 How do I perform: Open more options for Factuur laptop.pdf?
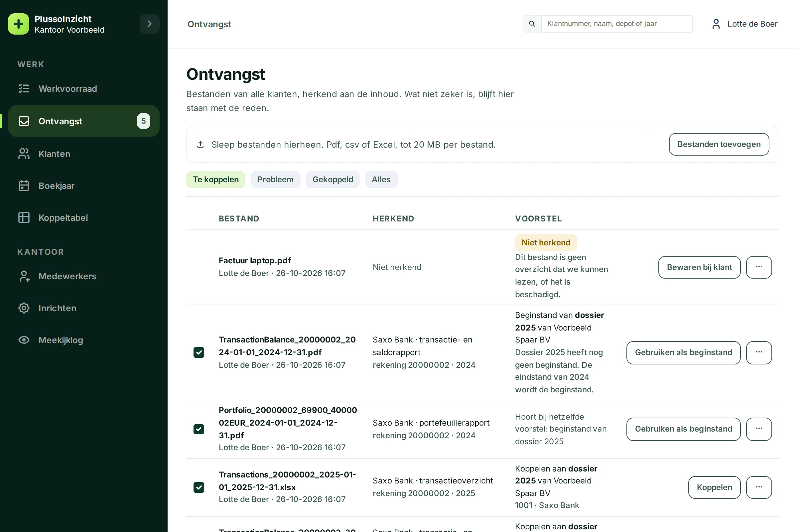point(759,267)
